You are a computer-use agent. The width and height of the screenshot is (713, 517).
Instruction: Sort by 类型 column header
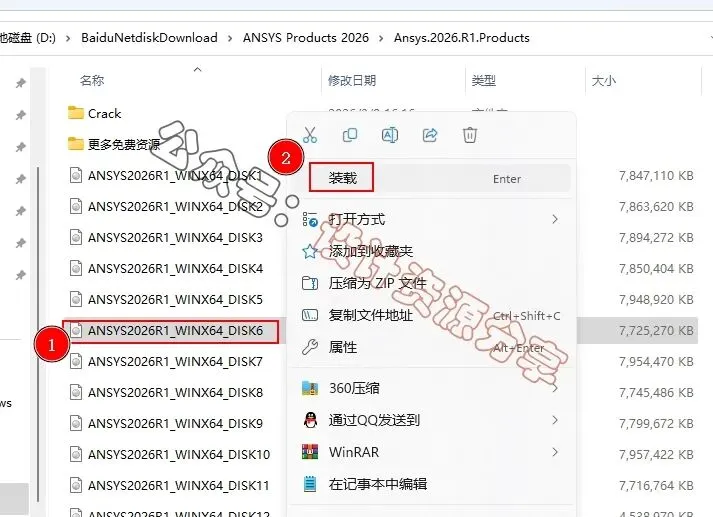click(x=483, y=81)
